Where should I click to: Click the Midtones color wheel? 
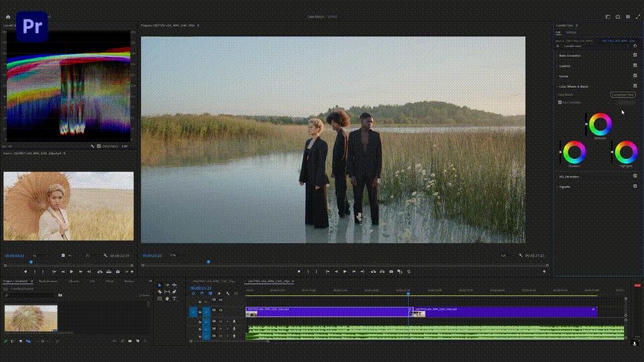[x=600, y=125]
